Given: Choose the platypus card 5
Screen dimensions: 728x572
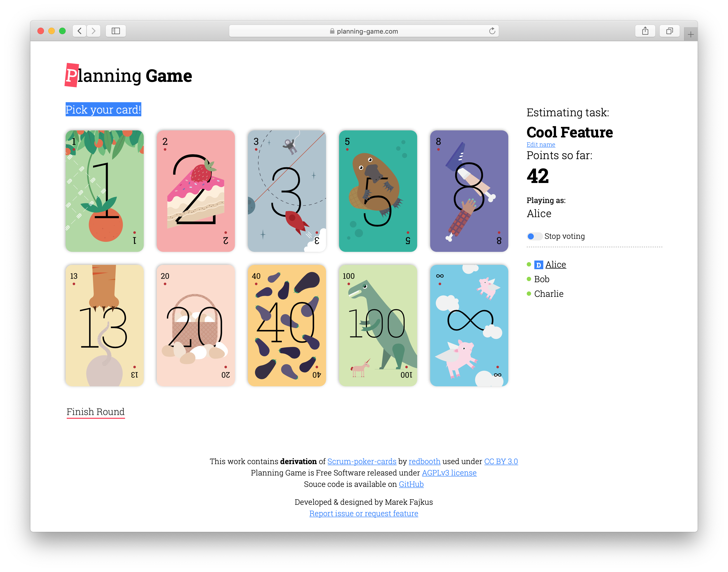Looking at the screenshot, I should coord(378,191).
